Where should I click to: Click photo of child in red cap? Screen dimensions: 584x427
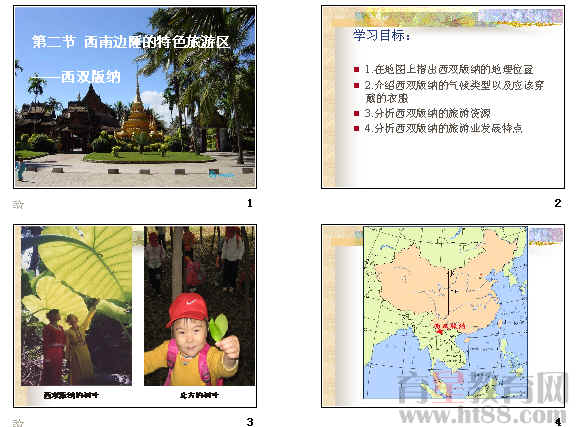pos(200,306)
